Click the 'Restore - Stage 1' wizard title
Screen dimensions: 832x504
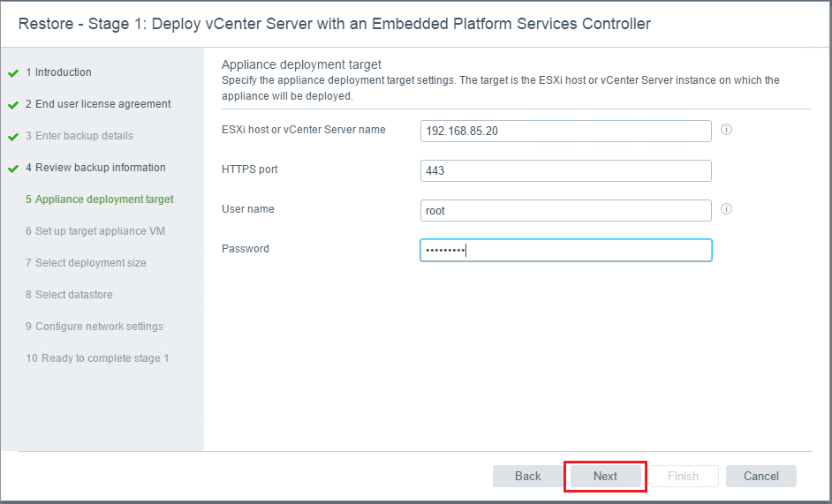click(334, 24)
